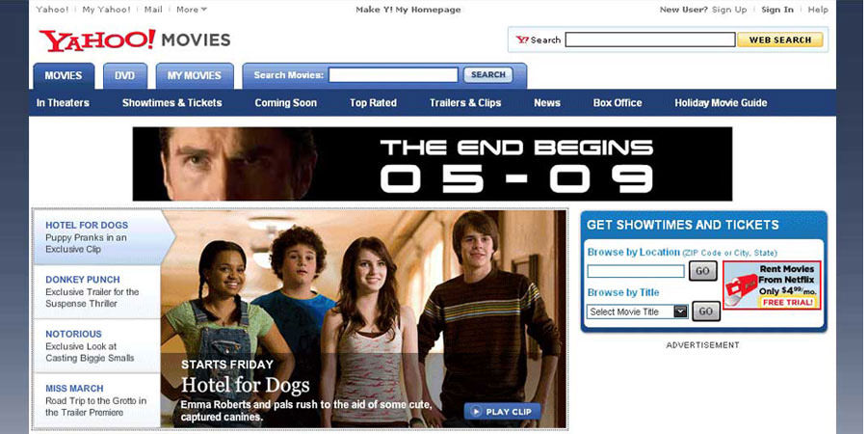Click The End Begins 05-09 banner

click(x=433, y=164)
